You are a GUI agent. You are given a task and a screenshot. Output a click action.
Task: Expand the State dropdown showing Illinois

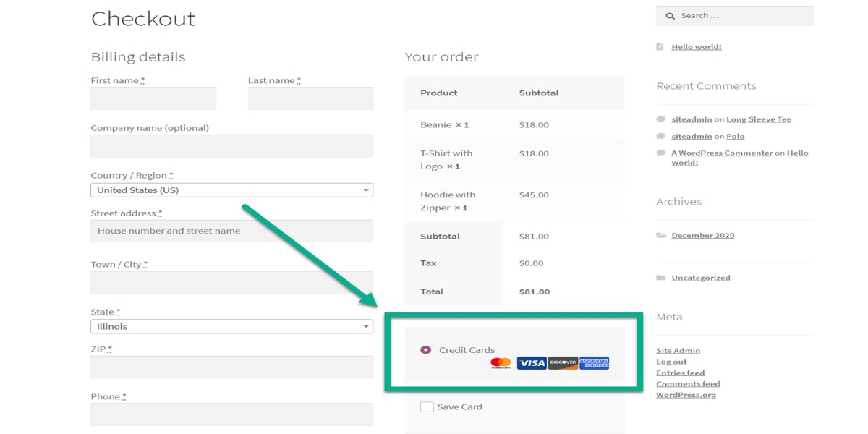231,327
